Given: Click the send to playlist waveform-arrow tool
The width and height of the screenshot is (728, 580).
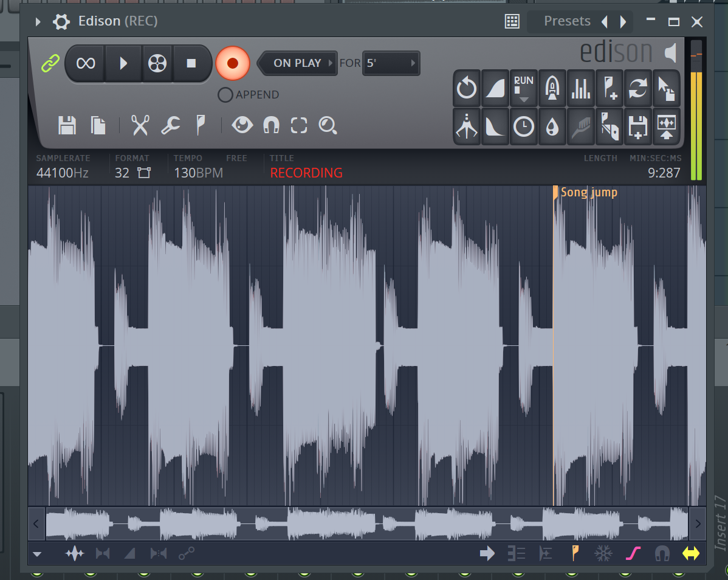Looking at the screenshot, I should coord(666,126).
